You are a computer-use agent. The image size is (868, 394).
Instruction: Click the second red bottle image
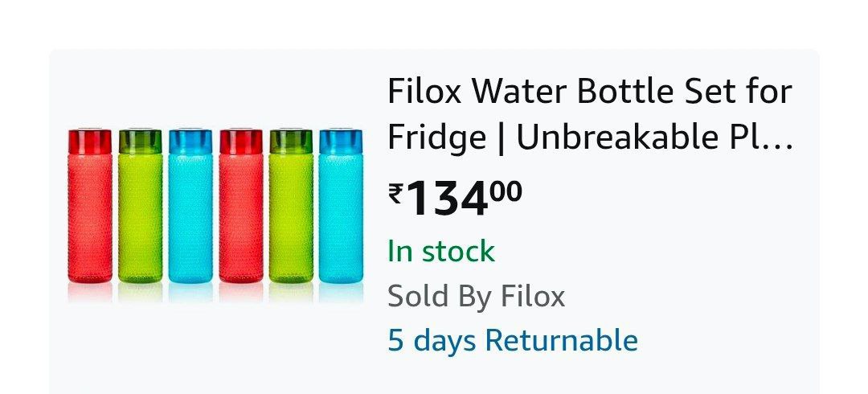coord(241,206)
